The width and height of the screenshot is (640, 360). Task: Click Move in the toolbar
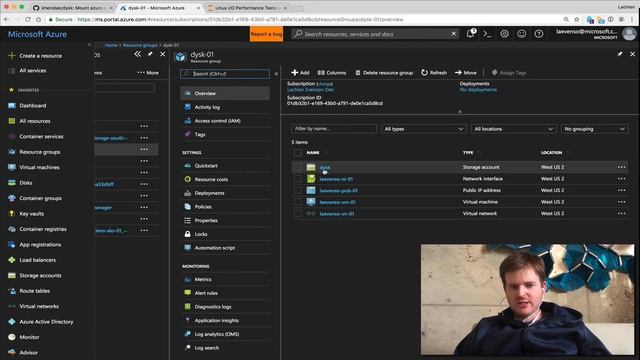pos(465,73)
